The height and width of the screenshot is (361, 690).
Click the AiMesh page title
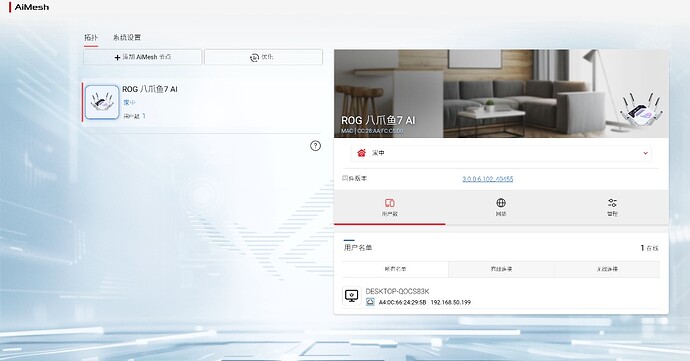tap(32, 7)
